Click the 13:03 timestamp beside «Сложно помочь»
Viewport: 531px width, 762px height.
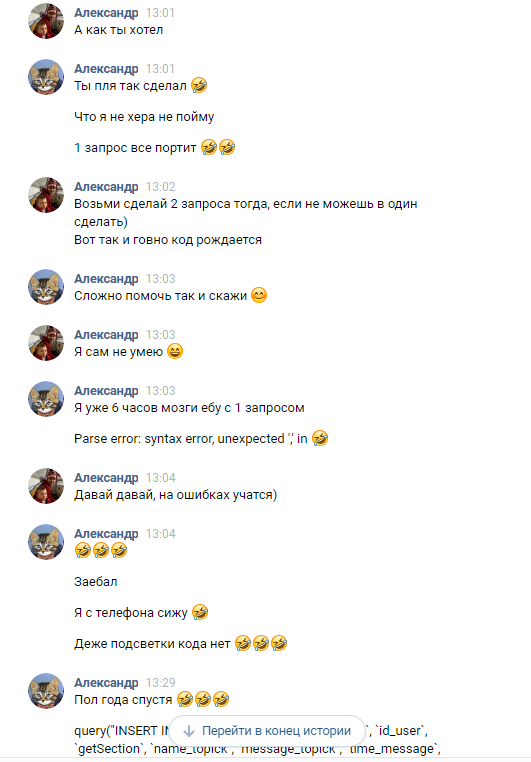tap(160, 278)
